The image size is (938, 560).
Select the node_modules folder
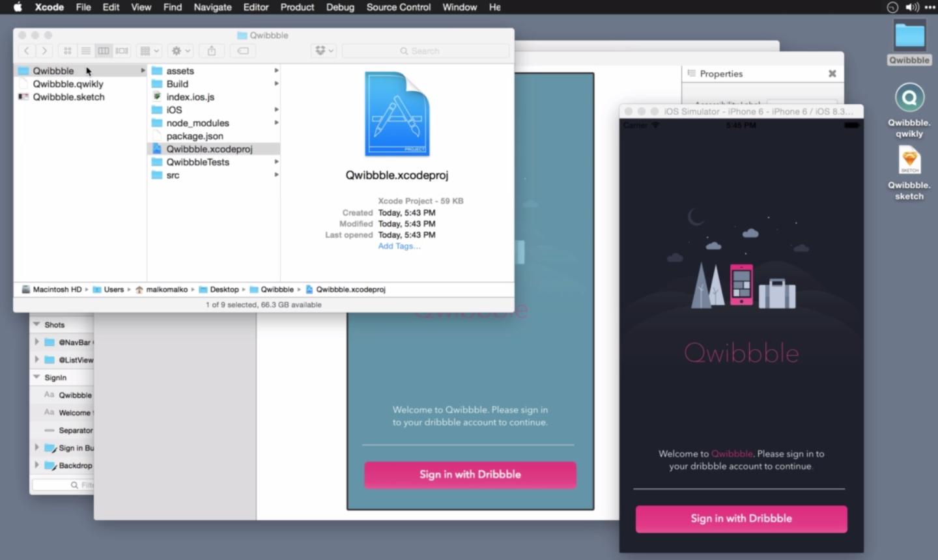coord(214,123)
